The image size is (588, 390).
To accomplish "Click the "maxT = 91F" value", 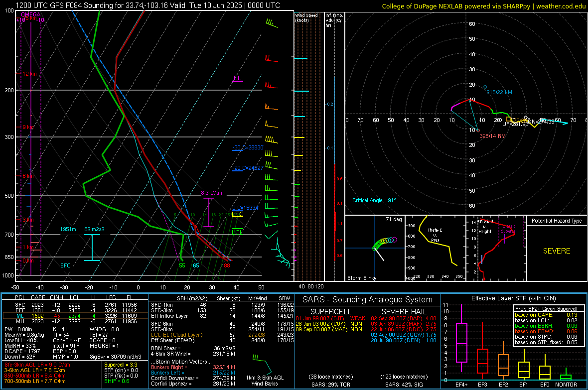I will point(66,346).
